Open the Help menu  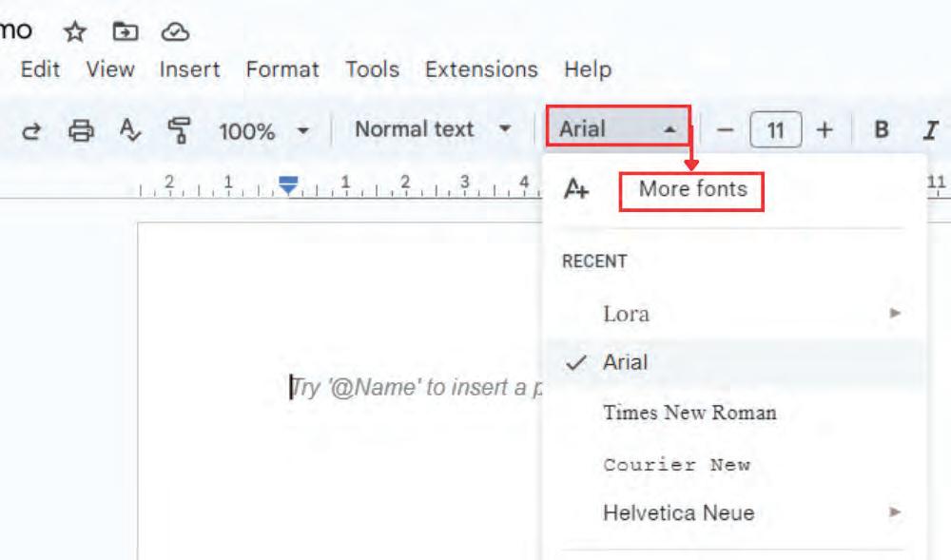[x=587, y=69]
